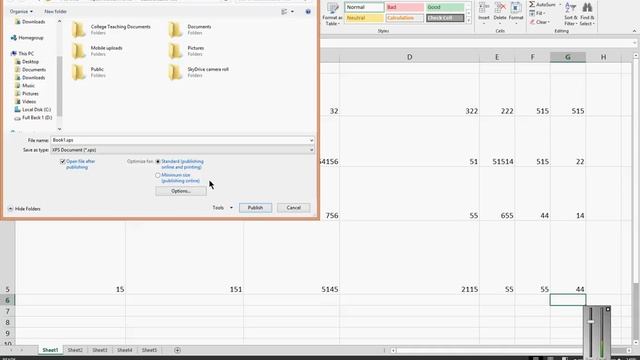
Task: Click the Options... button
Action: point(181,191)
